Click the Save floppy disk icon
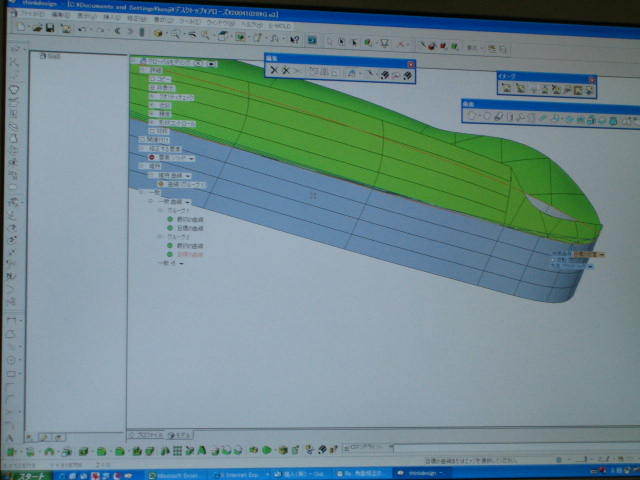Viewport: 640px width, 480px height. (x=50, y=28)
